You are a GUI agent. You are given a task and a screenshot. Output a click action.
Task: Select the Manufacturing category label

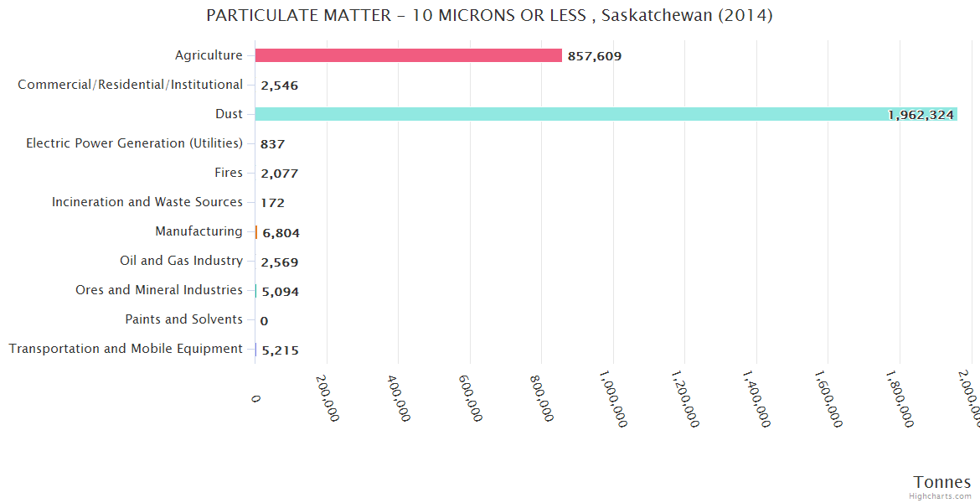pyautogui.click(x=199, y=231)
